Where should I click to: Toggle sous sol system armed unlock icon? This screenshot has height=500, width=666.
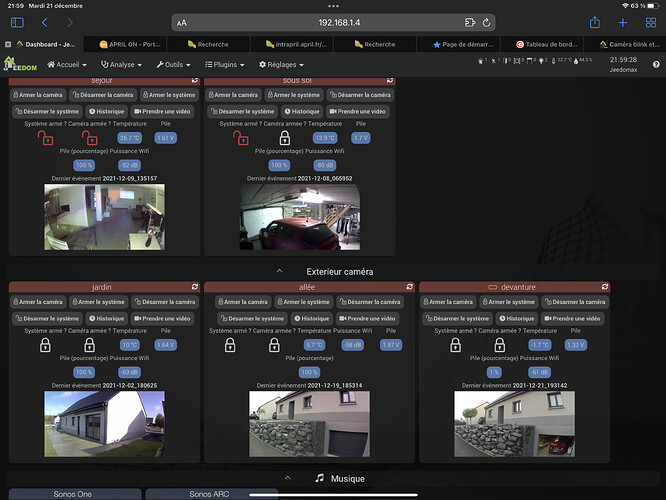pos(240,138)
